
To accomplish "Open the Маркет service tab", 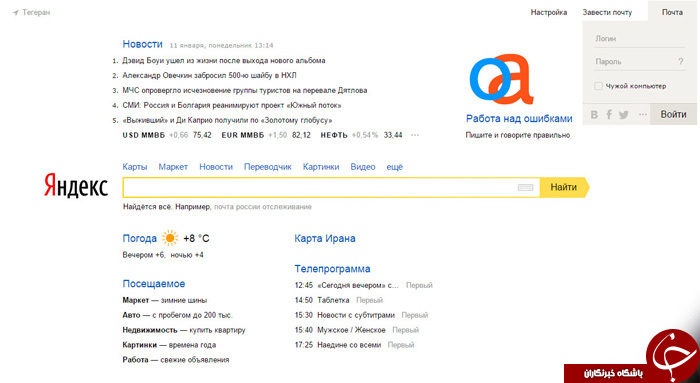I will (173, 167).
